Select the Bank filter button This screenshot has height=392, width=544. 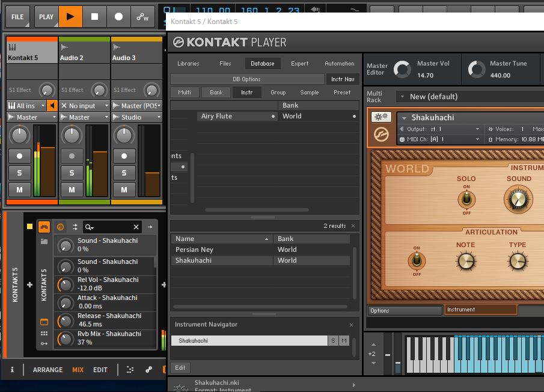216,92
